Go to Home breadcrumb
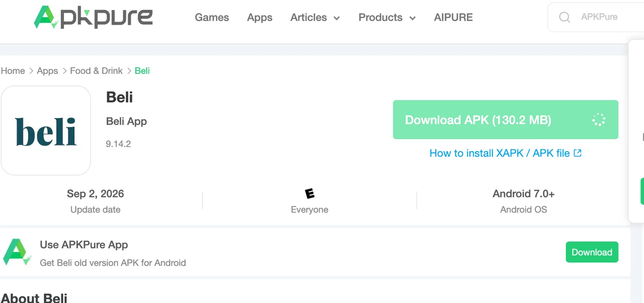The width and height of the screenshot is (644, 303). click(x=13, y=71)
